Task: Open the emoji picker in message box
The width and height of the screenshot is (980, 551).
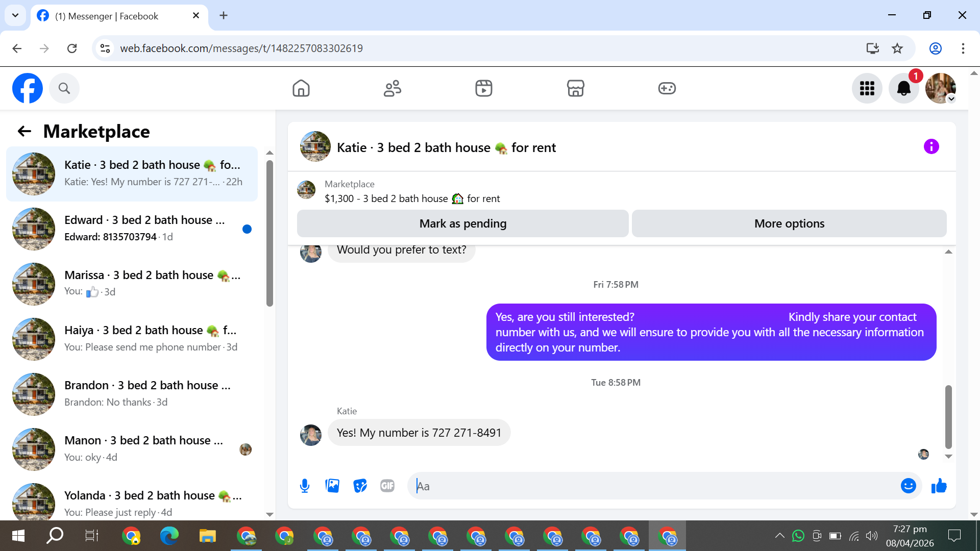Action: tap(908, 486)
